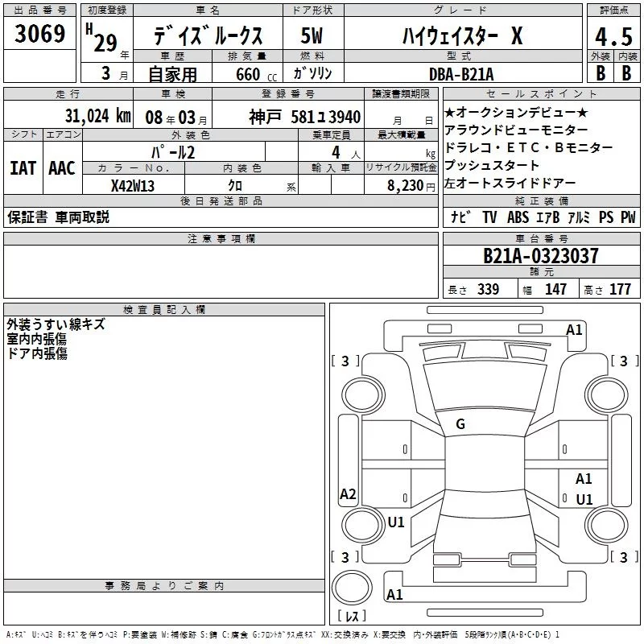Click the A1 mark on front bumper
Viewport: 644px width, 644px height.
coord(574,330)
